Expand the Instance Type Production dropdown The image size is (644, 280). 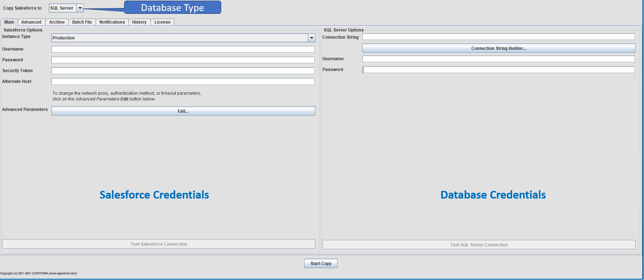click(183, 38)
